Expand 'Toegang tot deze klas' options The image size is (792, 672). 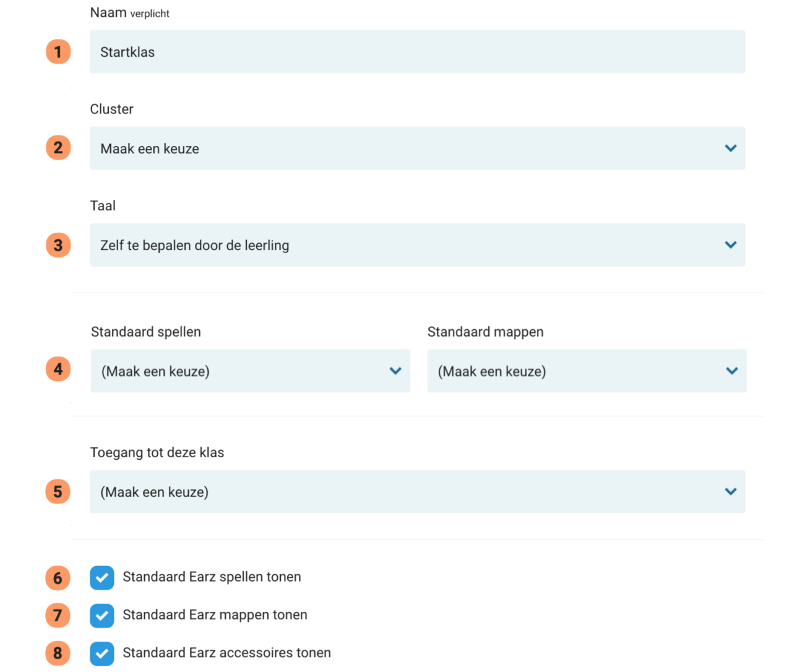pyautogui.click(x=418, y=491)
